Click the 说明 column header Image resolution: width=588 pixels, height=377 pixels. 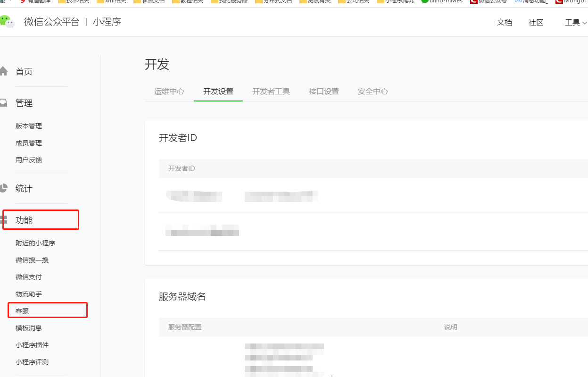(x=451, y=327)
